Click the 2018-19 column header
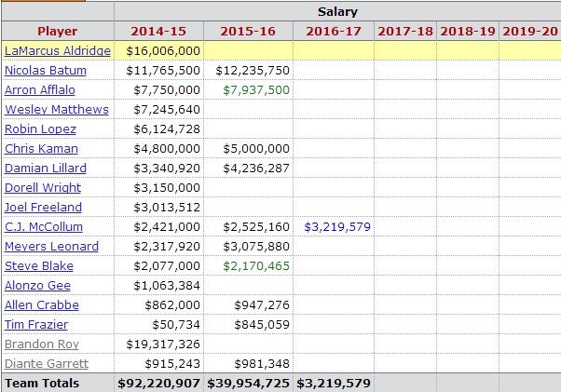Image resolution: width=561 pixels, height=392 pixels. coord(468,31)
